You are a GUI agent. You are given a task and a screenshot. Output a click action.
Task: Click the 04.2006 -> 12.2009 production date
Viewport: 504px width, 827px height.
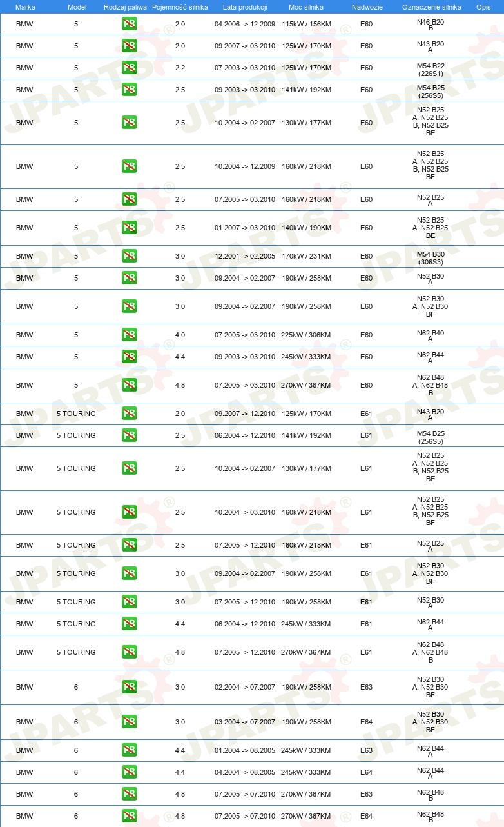pos(245,24)
